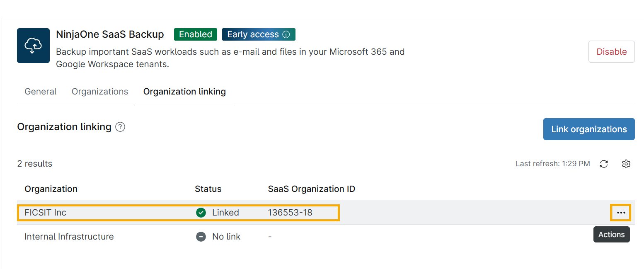
Task: Sort by the Organization column header
Action: pos(51,189)
